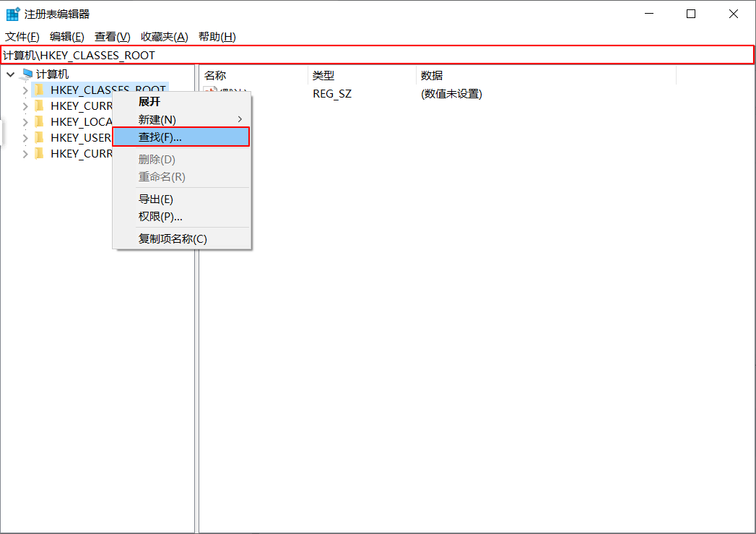Select the HKEY_USER key label
The height and width of the screenshot is (534, 756).
[x=81, y=137]
